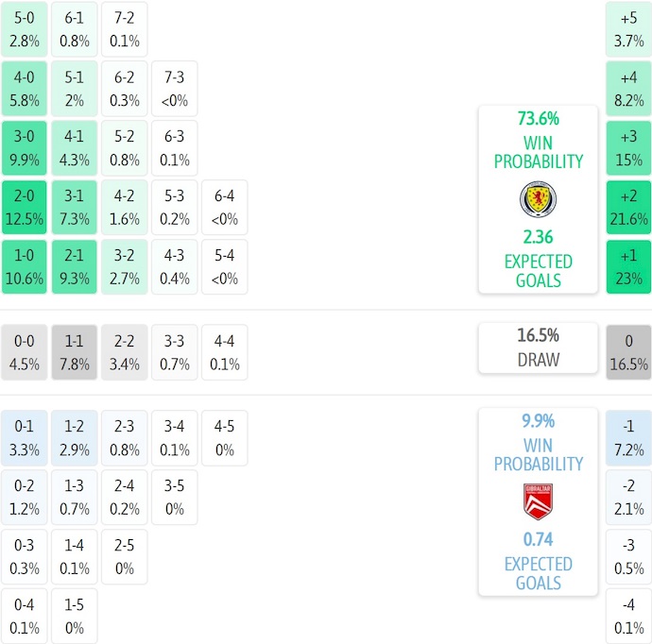Click the Scotland team crest icon
The width and height of the screenshot is (652, 644).
coord(538,199)
